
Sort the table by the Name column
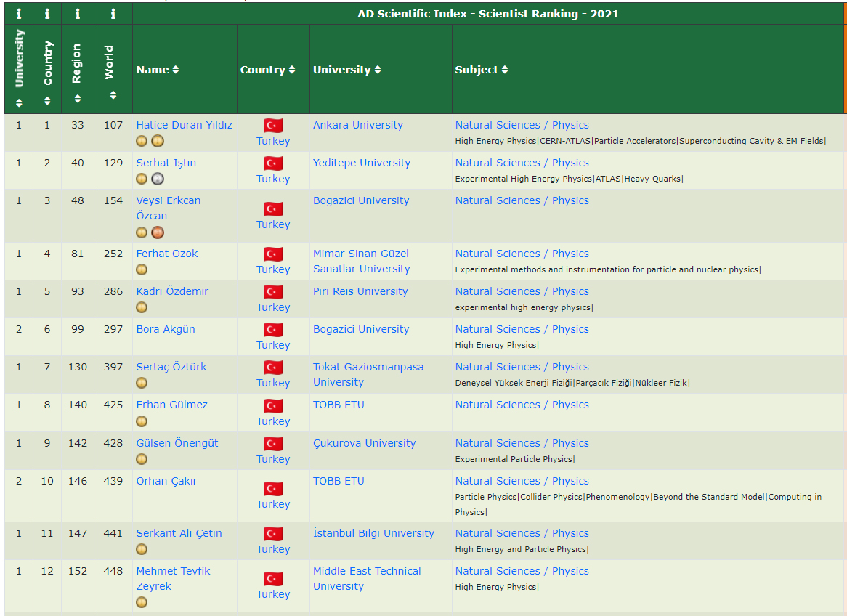(x=158, y=70)
